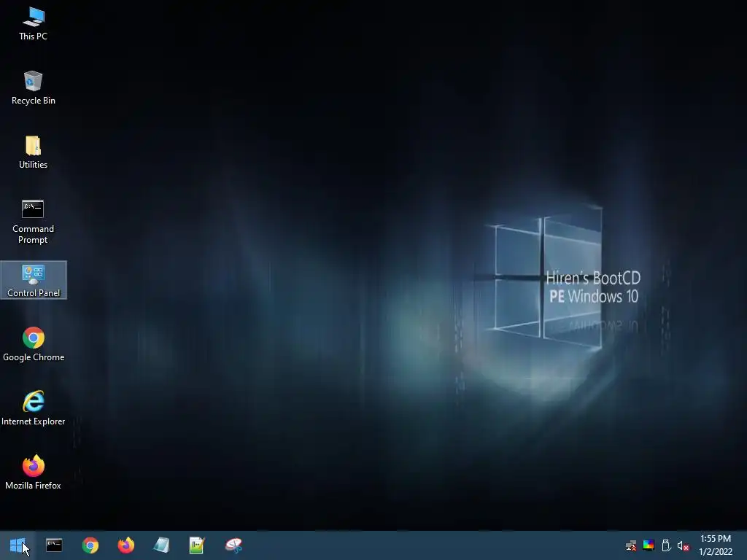
Task: Open the Windows Start menu
Action: [18, 545]
